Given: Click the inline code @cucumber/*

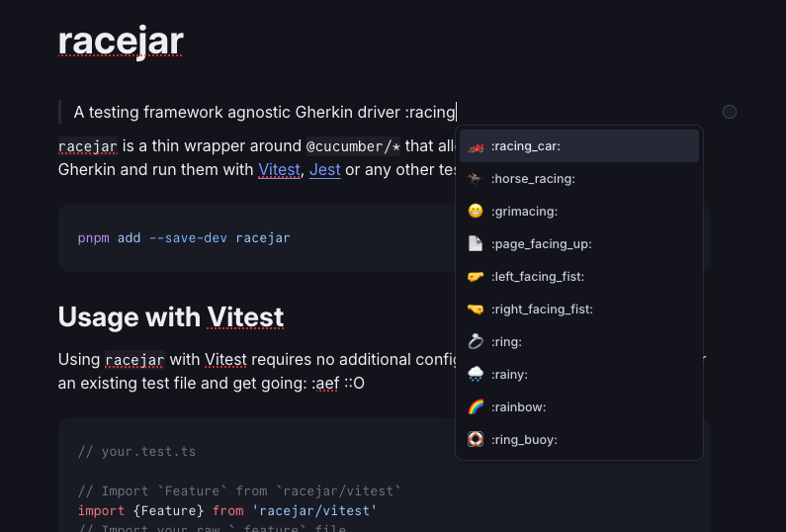Looking at the screenshot, I should [x=353, y=146].
